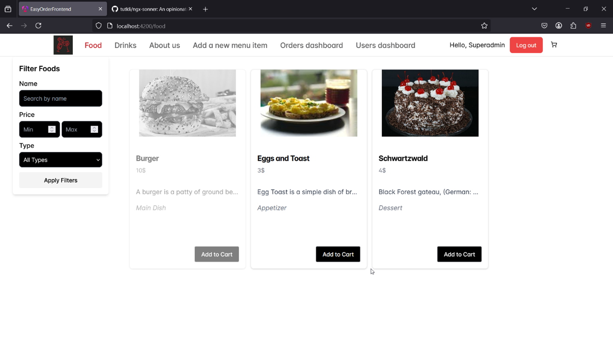Image resolution: width=613 pixels, height=364 pixels.
Task: Open the Firefox application menu
Action: (x=603, y=26)
